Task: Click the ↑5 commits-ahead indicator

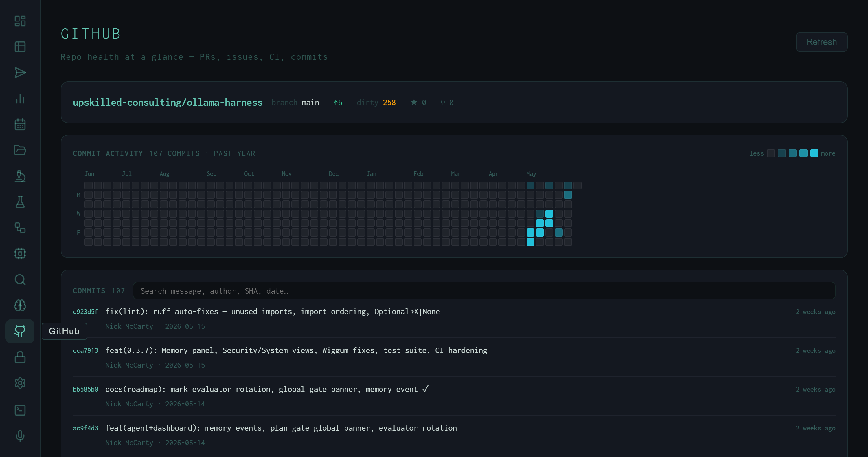Action: point(338,103)
